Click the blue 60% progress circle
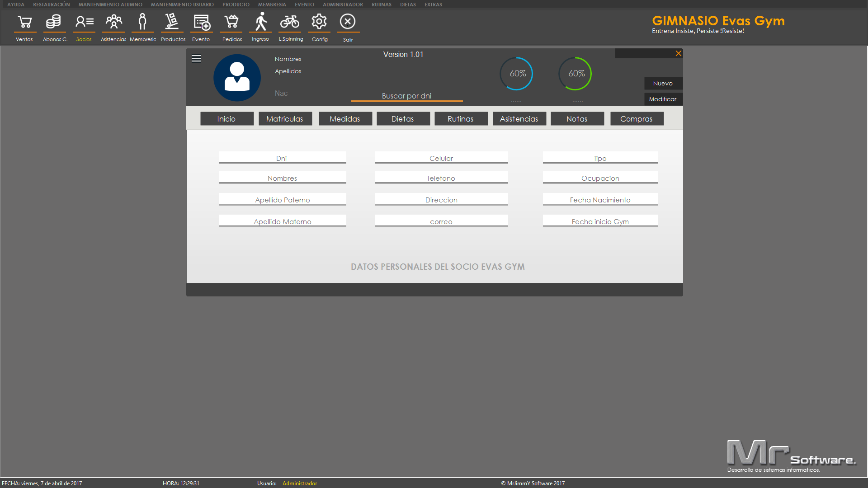The width and height of the screenshot is (868, 488). pyautogui.click(x=517, y=74)
